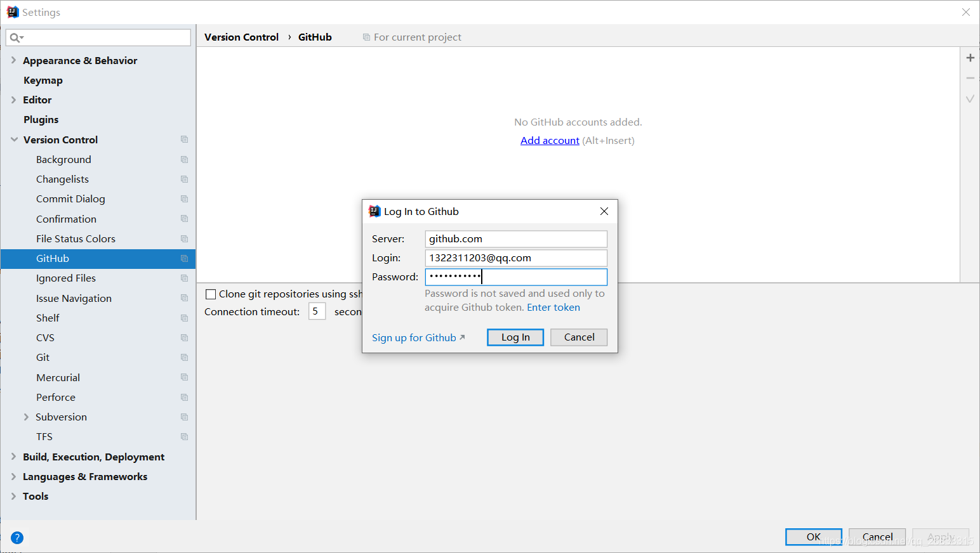Image resolution: width=980 pixels, height=553 pixels.
Task: Click the Password field
Action: coord(516,277)
